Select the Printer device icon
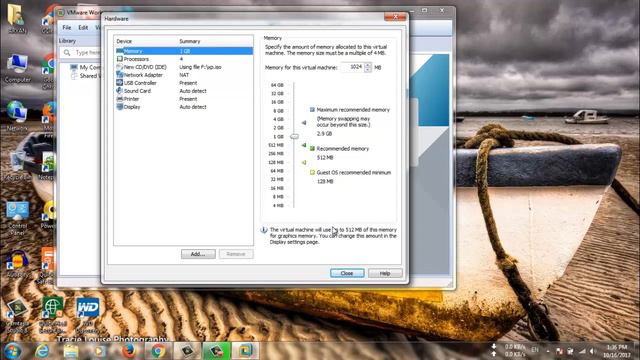Screen dimensions: 640x360 coord(120,99)
